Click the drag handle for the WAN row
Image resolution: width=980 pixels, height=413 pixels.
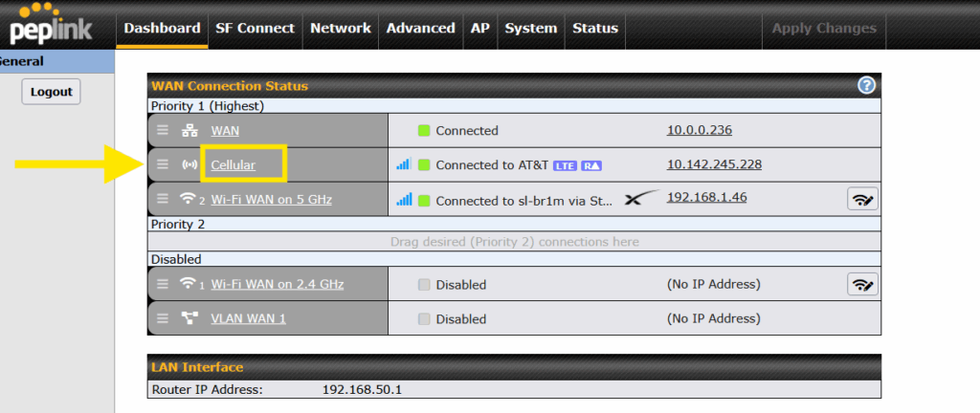pos(163,130)
